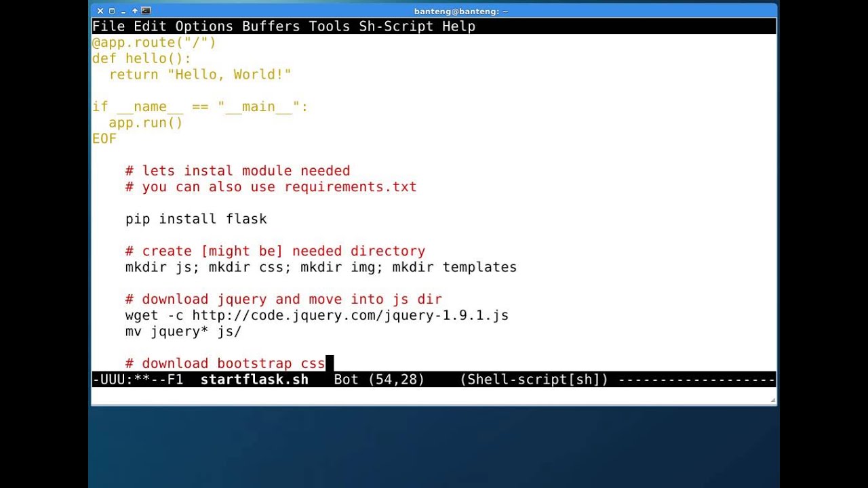Screen dimensions: 868x488
Task: Click the line @app.route("/")
Action: click(154, 43)
